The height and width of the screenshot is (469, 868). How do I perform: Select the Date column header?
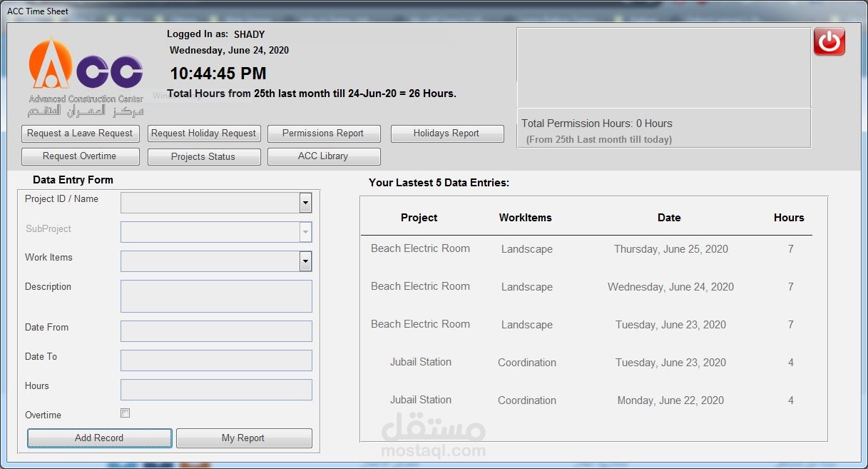click(669, 218)
